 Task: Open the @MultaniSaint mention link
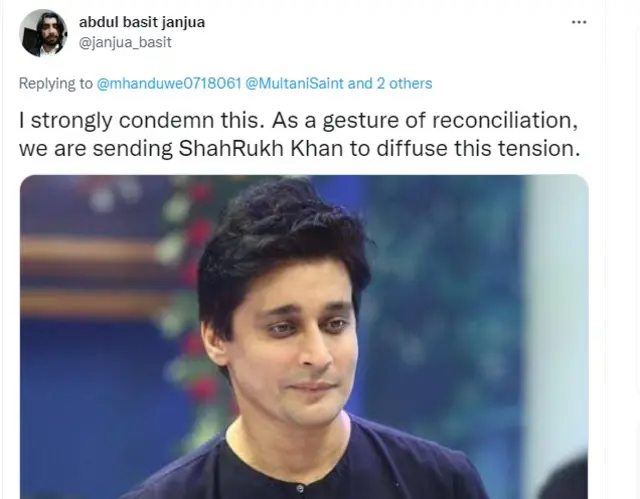pos(294,84)
